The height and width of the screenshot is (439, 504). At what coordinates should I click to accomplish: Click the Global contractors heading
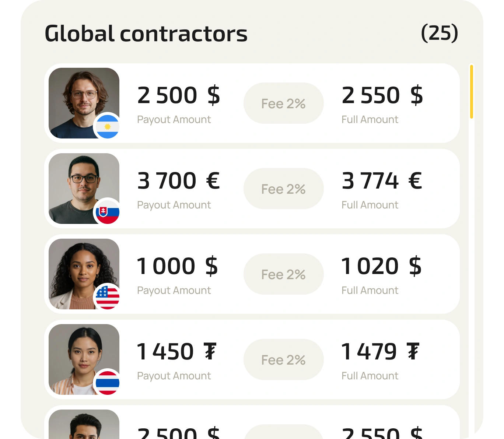tap(146, 34)
